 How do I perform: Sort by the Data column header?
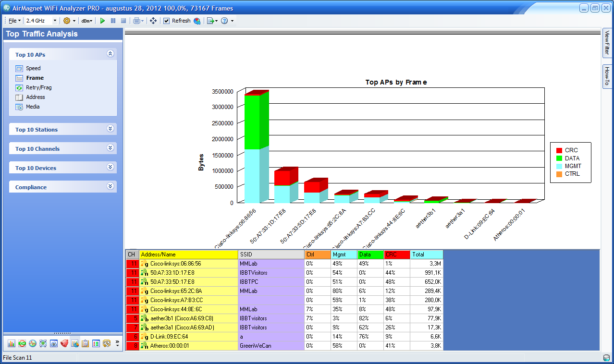pos(370,255)
